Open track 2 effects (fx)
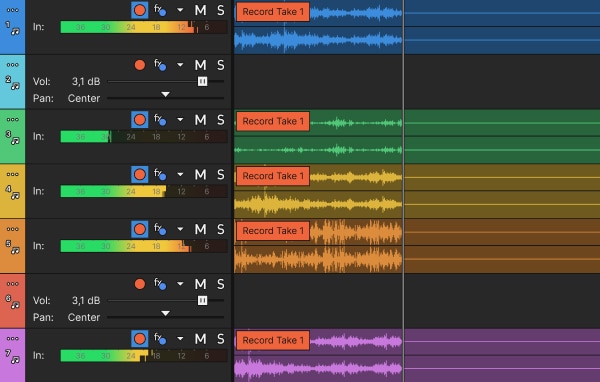 pyautogui.click(x=160, y=65)
